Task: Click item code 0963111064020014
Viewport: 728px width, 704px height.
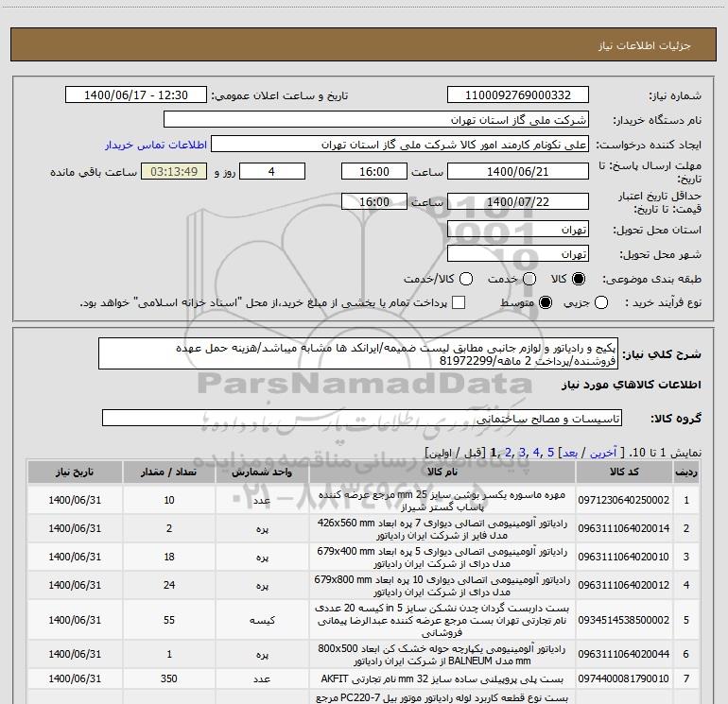Action: [x=624, y=528]
